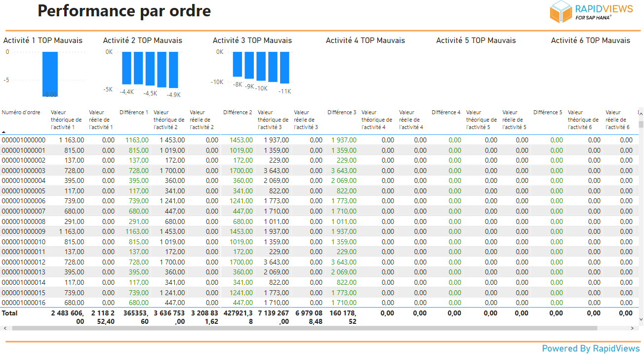Image resolution: width=644 pixels, height=354 pixels.
Task: Select order row 000001000008
Action: (319, 221)
